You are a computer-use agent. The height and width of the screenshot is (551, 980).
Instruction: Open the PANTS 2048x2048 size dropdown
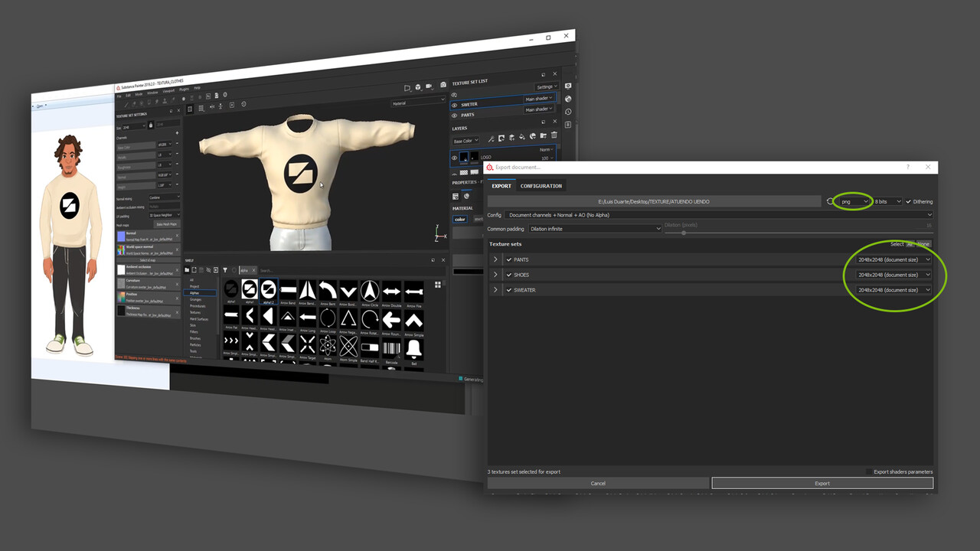click(893, 259)
